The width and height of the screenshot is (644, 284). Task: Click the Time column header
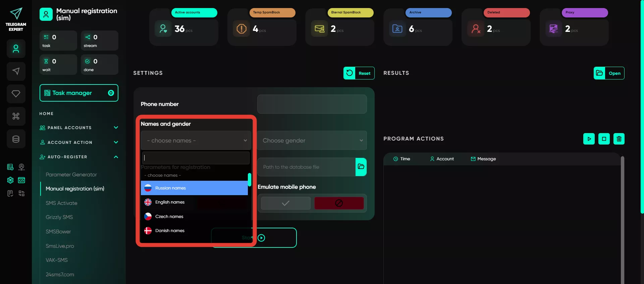point(402,159)
